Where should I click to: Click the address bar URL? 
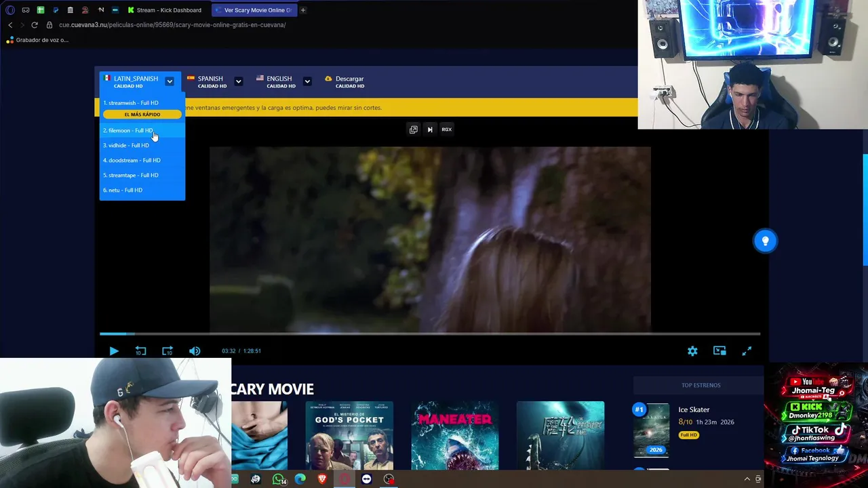(x=172, y=25)
